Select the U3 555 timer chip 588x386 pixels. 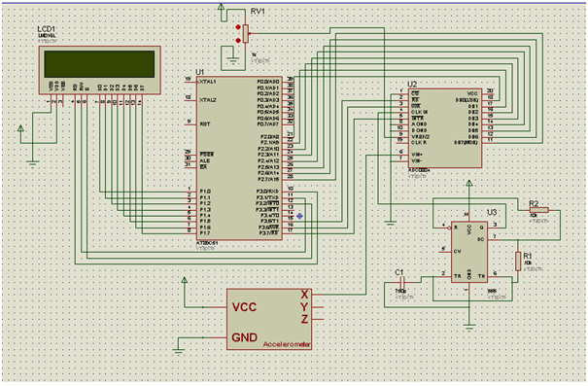(468, 251)
